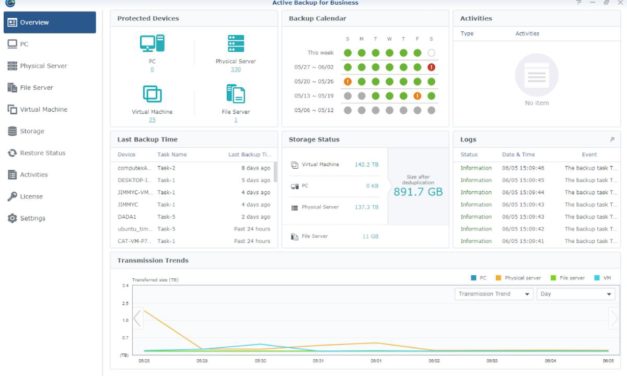Click the help question mark in title bar
This screenshot has height=376, width=627.
point(579,2)
